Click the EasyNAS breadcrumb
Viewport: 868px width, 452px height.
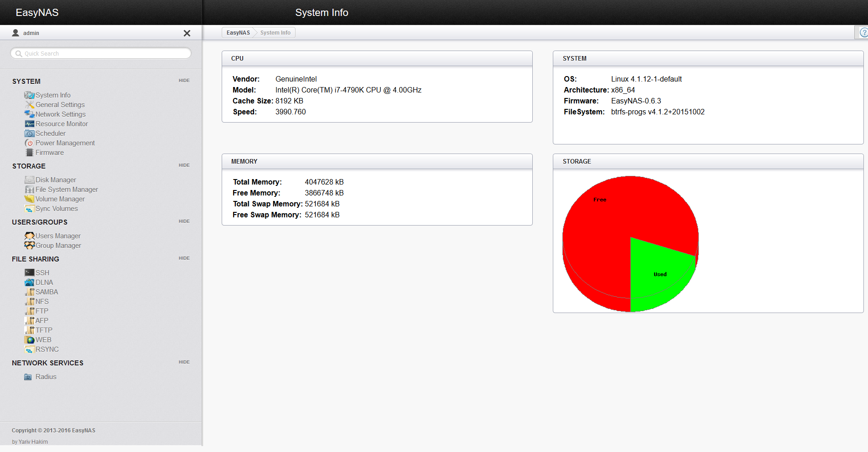pyautogui.click(x=238, y=33)
